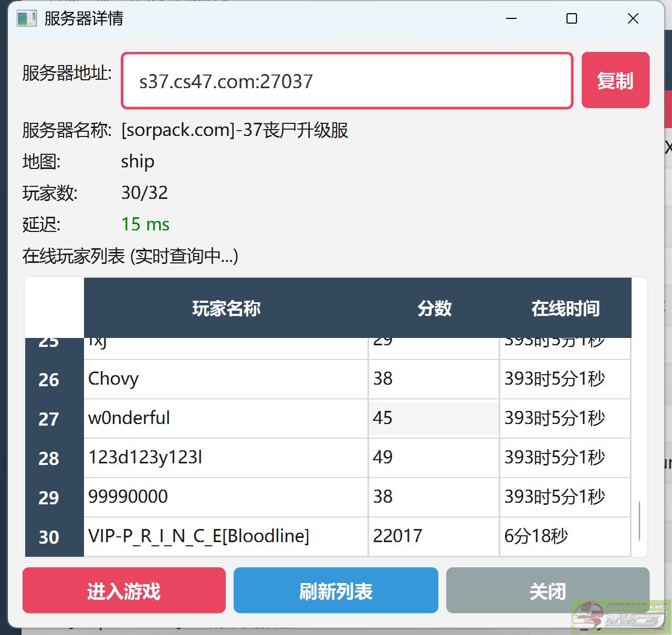Maximize the server details window

[x=572, y=19]
